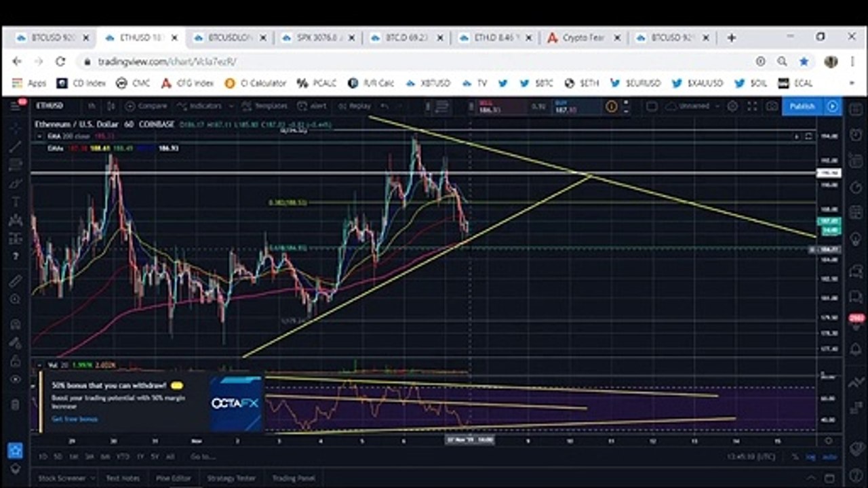Open the layout selection square icon
The height and width of the screenshot is (488, 868).
pos(652,106)
